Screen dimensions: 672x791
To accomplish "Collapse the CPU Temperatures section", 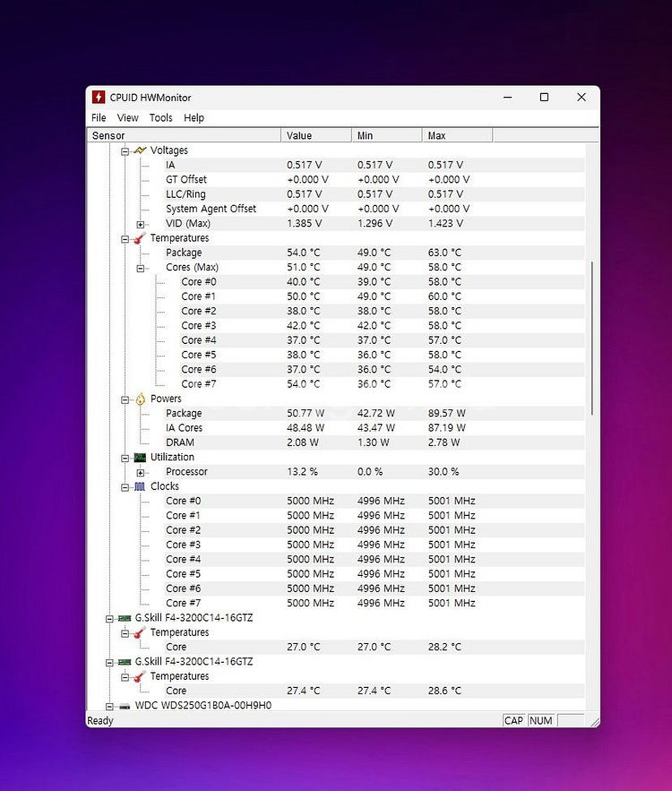I will 125,239.
